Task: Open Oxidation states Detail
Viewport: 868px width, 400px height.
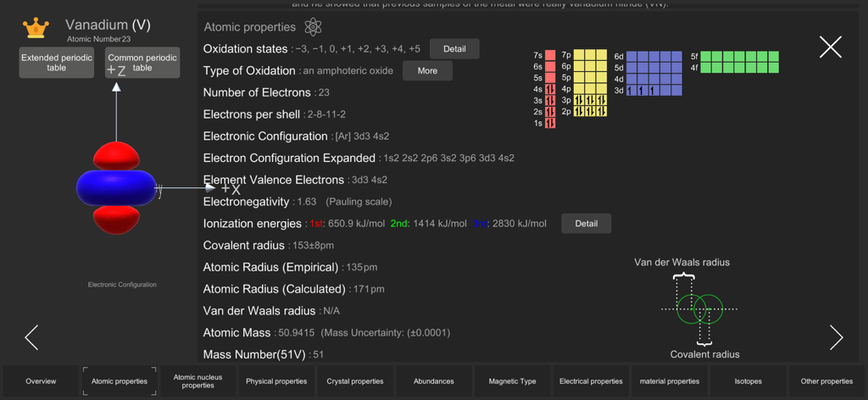Action: pos(454,48)
